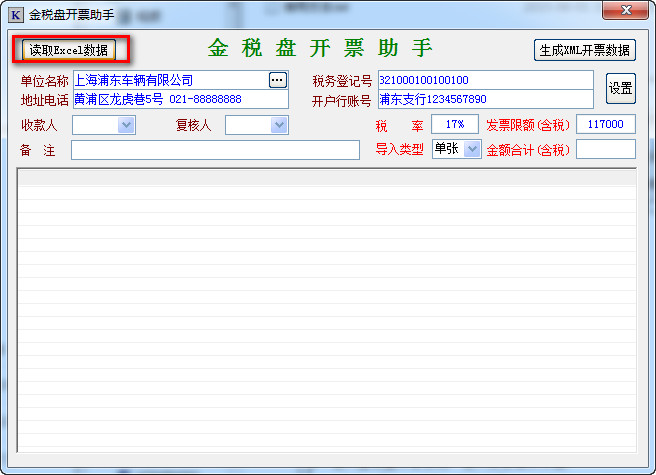Click the 税务登记号 input field
The image size is (656, 475).
pos(486,80)
